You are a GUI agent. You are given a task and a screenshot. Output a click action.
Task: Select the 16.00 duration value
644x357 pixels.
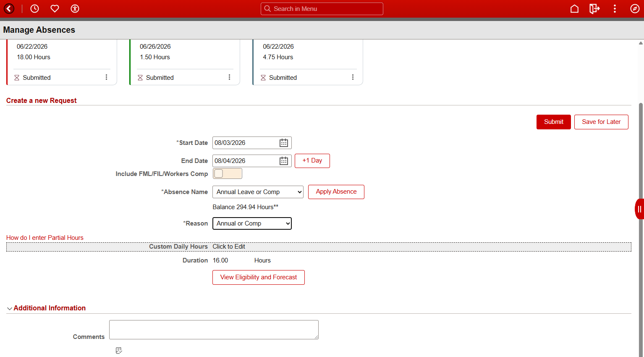tap(220, 260)
